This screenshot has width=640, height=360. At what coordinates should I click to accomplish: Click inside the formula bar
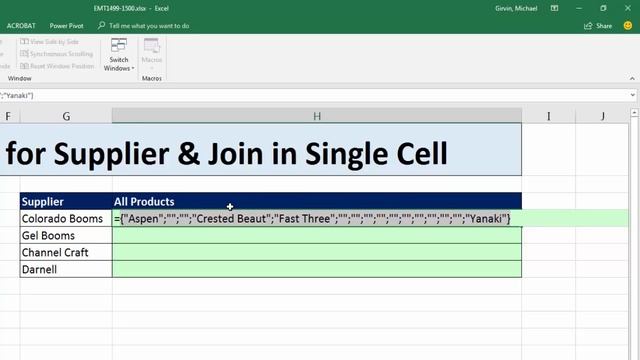(x=314, y=95)
